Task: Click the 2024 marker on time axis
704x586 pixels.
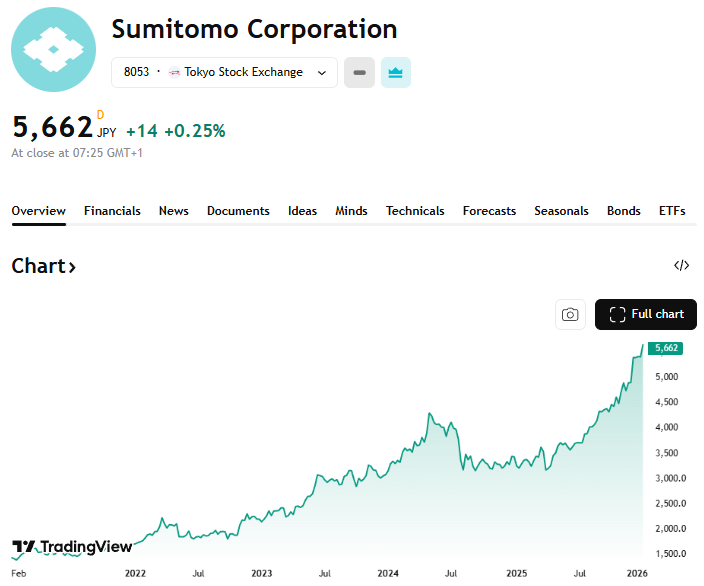Action: [x=388, y=573]
